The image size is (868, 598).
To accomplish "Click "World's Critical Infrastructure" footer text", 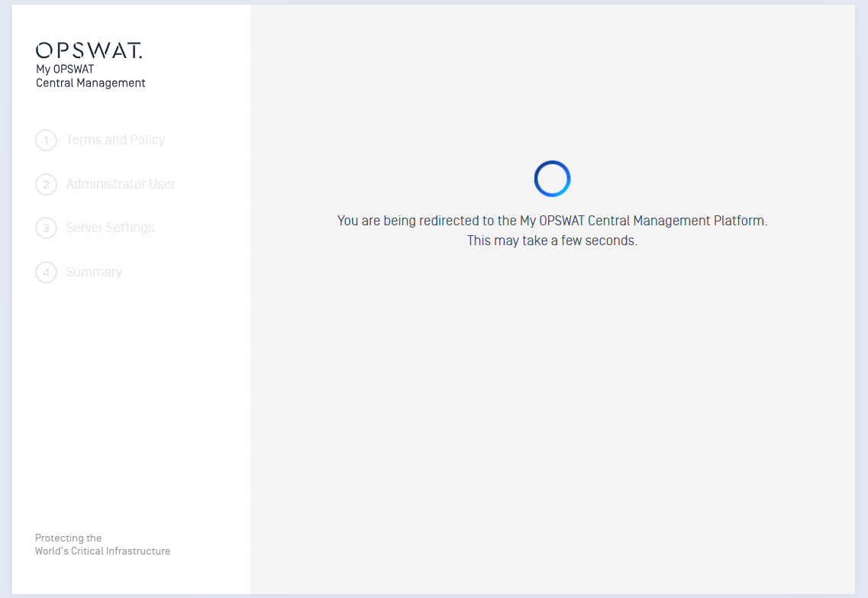I will point(102,551).
